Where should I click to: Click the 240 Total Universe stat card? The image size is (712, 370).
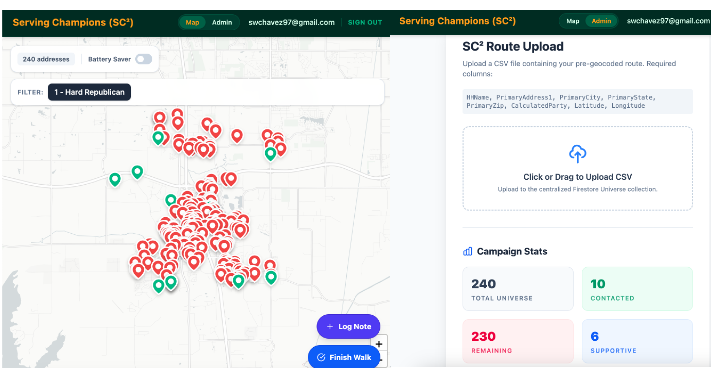pyautogui.click(x=518, y=289)
